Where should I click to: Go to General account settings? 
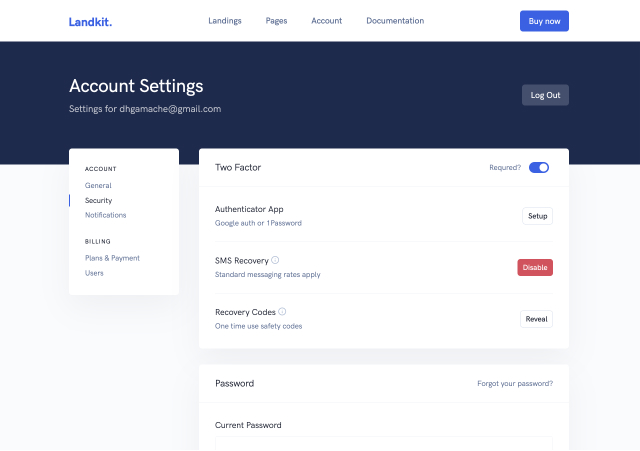click(98, 186)
